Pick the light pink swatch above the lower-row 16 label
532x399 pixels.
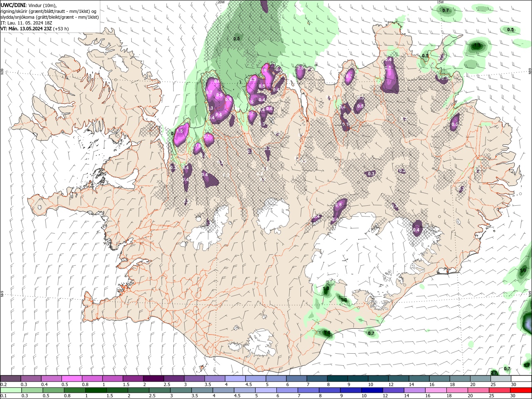[x=436, y=390]
